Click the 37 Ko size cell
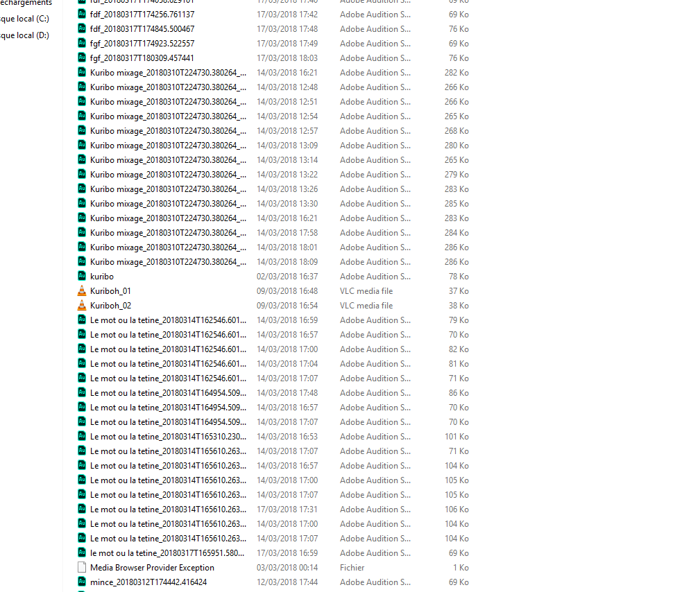Screen dimensions: 700x592 459,291
